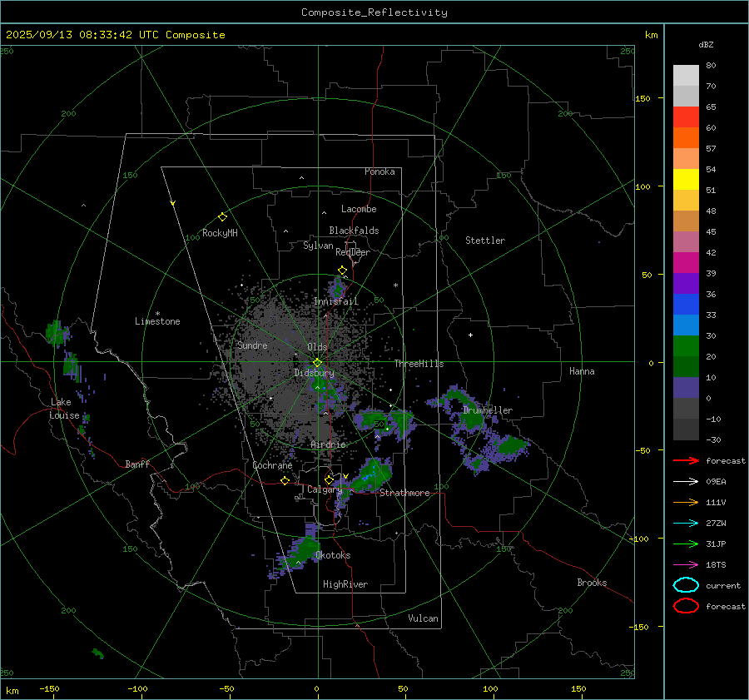Click the Brooks label
The width and height of the screenshot is (749, 700).
click(x=592, y=583)
